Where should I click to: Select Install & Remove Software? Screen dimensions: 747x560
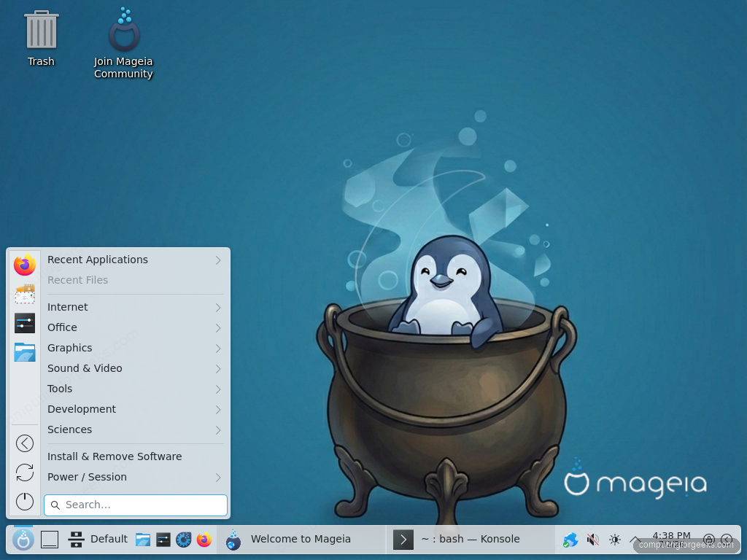point(135,456)
